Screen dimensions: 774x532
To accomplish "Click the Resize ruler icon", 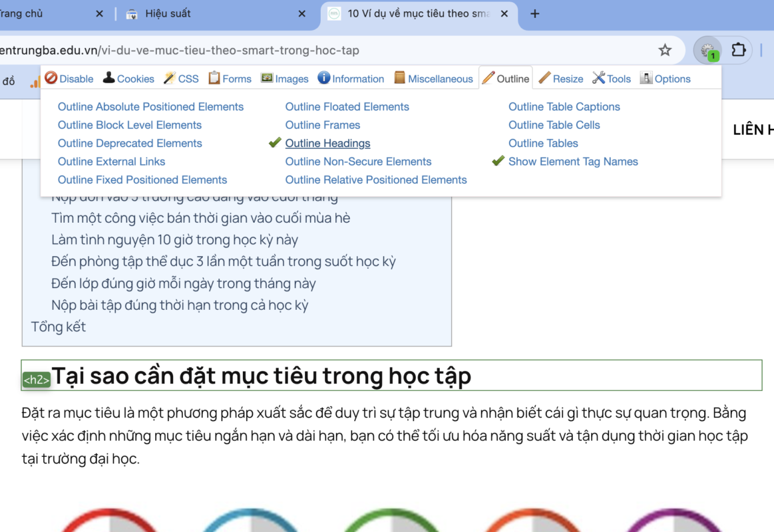I will 544,77.
